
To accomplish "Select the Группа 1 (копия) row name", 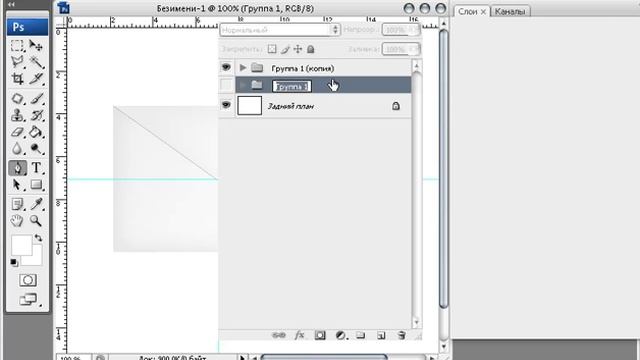I will point(302,68).
